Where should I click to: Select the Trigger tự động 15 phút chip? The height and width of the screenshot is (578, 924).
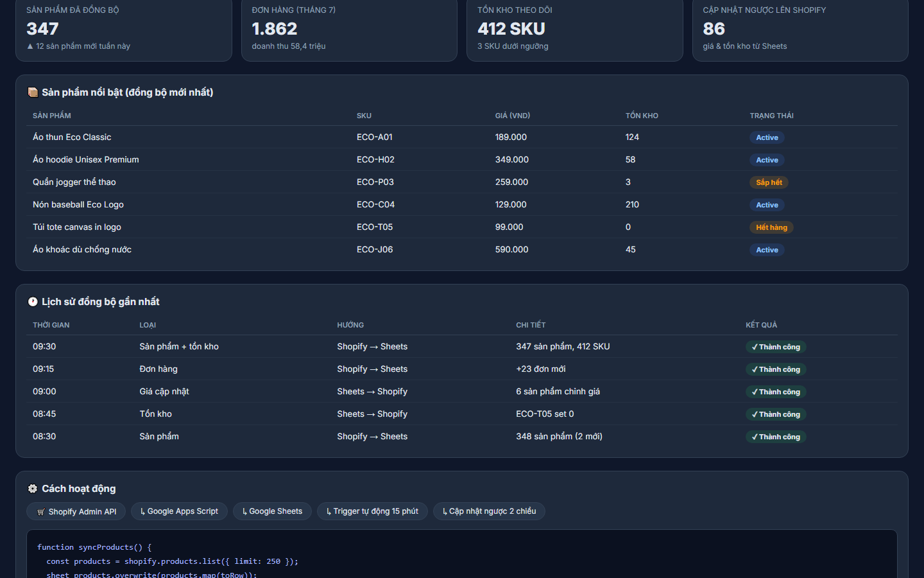(x=372, y=511)
